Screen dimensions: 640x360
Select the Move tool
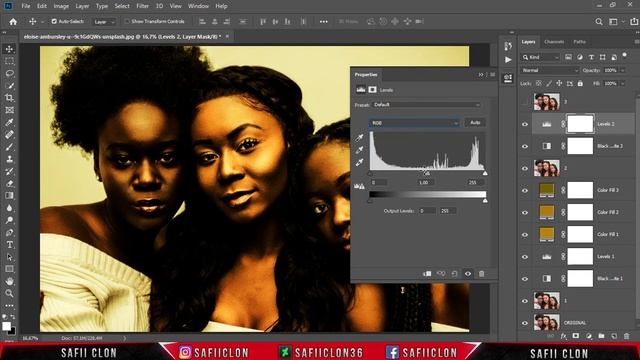coord(9,49)
